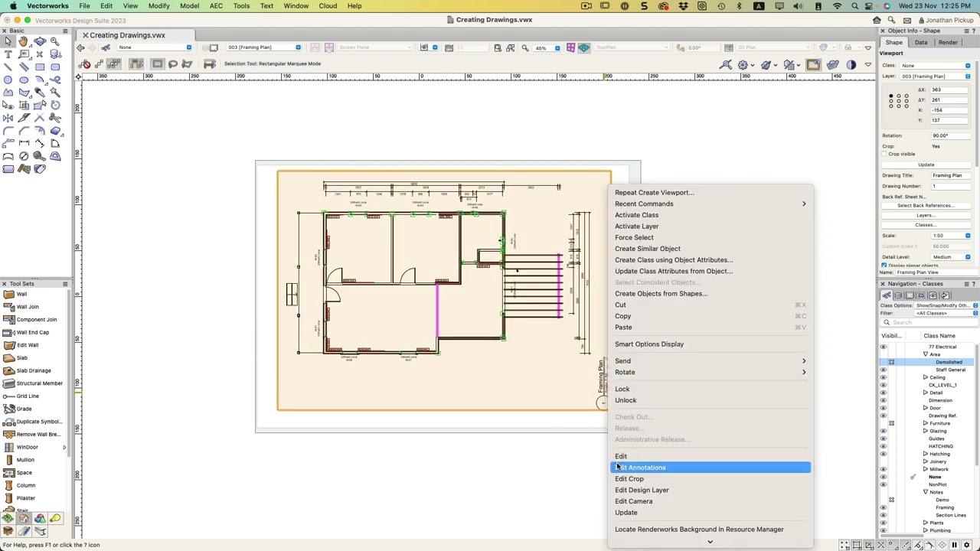The width and height of the screenshot is (980, 551).
Task: Open Sheet Layers icon in Navigation palette
Action: tap(910, 295)
